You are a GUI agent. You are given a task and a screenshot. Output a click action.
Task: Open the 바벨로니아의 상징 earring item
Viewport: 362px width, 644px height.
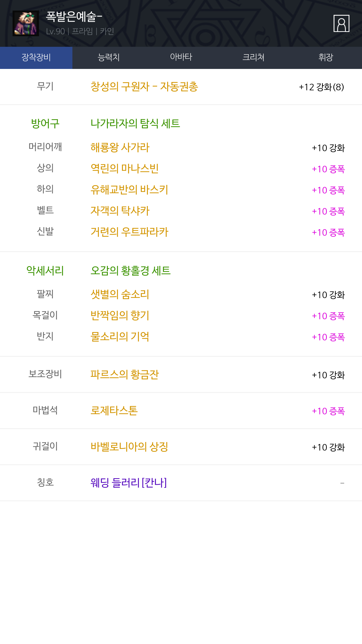tap(129, 447)
